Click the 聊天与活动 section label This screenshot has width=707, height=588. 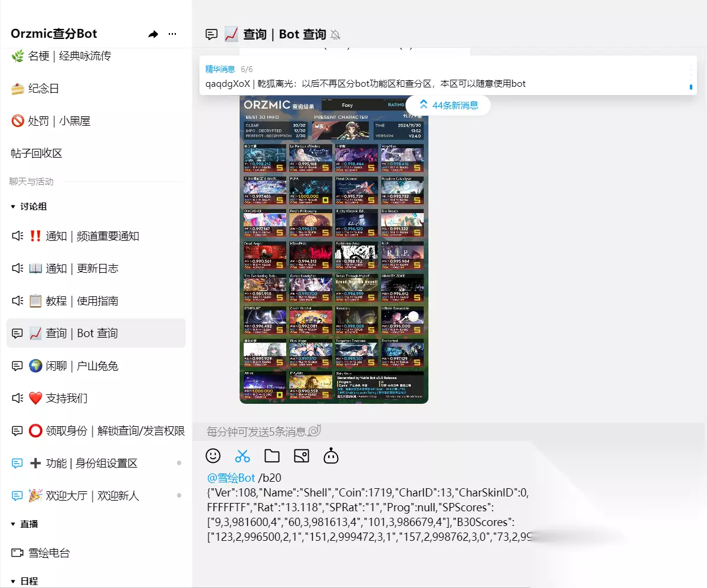point(31,182)
